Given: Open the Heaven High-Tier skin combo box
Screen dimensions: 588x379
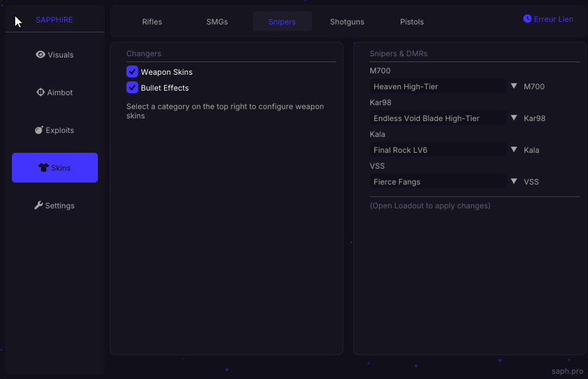Looking at the screenshot, I should (x=438, y=86).
